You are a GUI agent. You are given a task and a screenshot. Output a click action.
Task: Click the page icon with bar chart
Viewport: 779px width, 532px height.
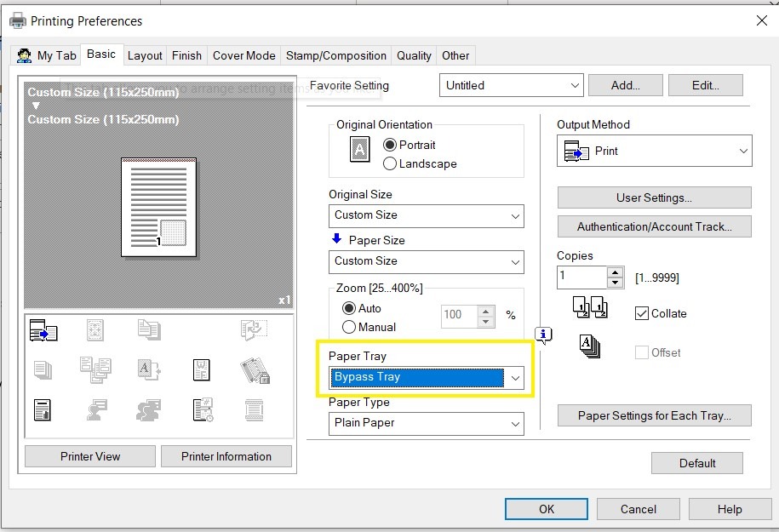(x=43, y=410)
